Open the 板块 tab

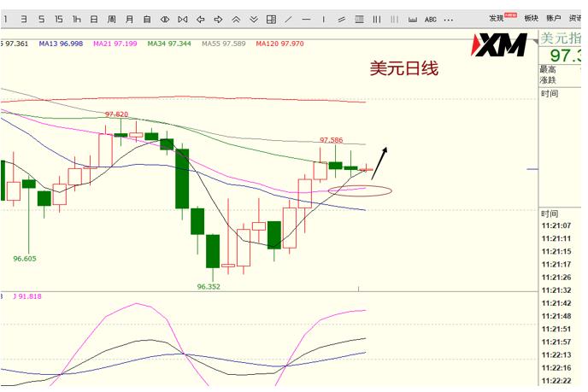pos(531,18)
